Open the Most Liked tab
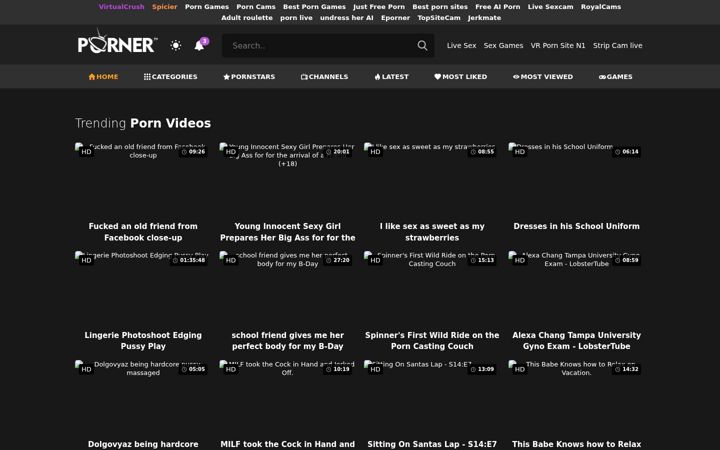 coord(461,77)
